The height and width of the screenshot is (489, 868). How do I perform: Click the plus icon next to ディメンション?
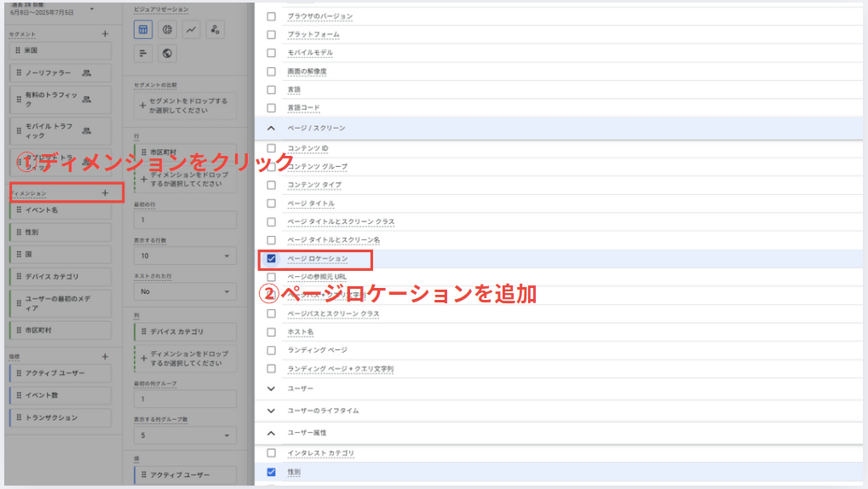tap(105, 193)
